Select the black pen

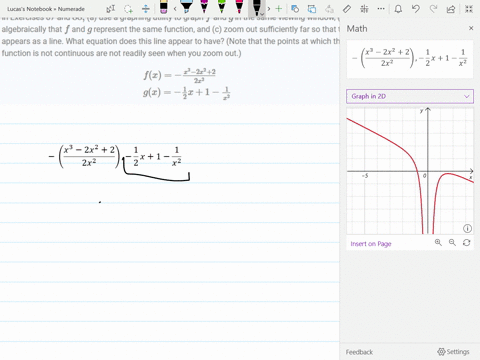[256, 7]
